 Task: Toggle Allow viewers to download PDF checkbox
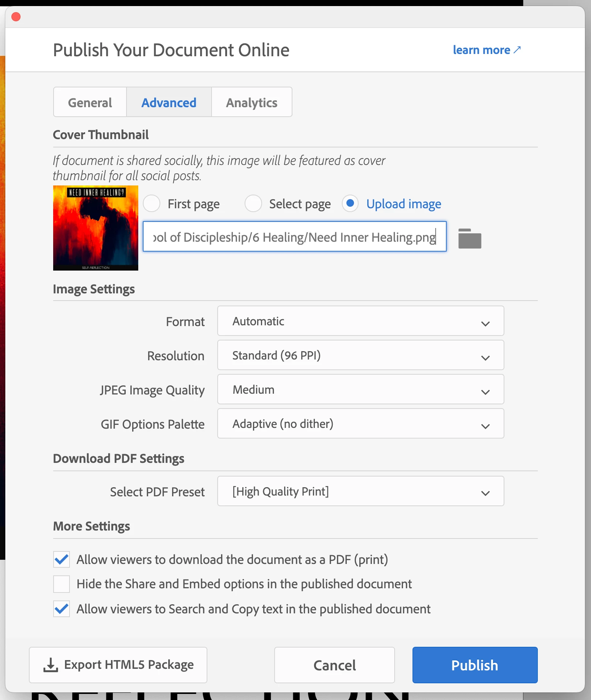click(62, 559)
